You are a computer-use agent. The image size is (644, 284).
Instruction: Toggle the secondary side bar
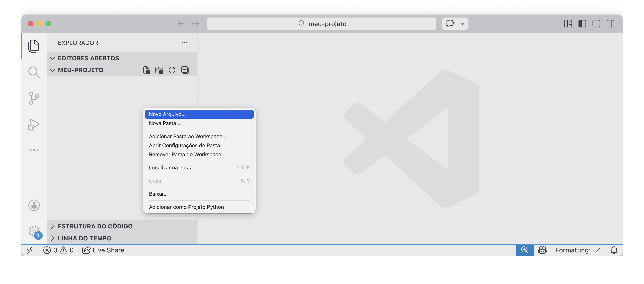[x=610, y=24]
